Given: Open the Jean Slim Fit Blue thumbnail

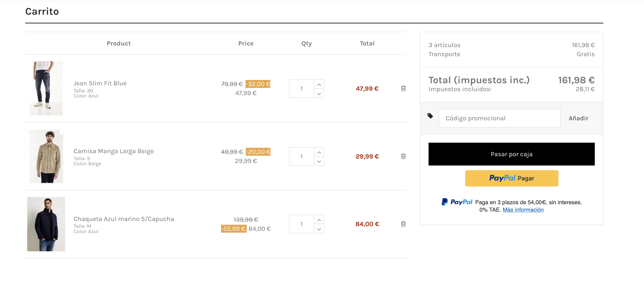Looking at the screenshot, I should (46, 88).
